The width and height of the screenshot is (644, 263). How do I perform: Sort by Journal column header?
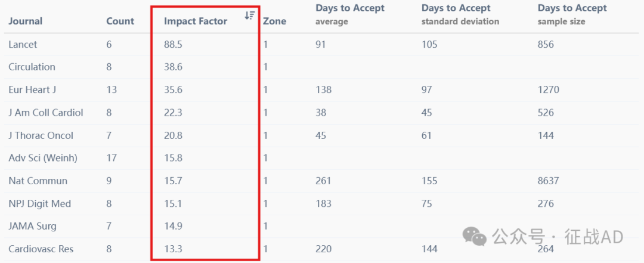[25, 21]
